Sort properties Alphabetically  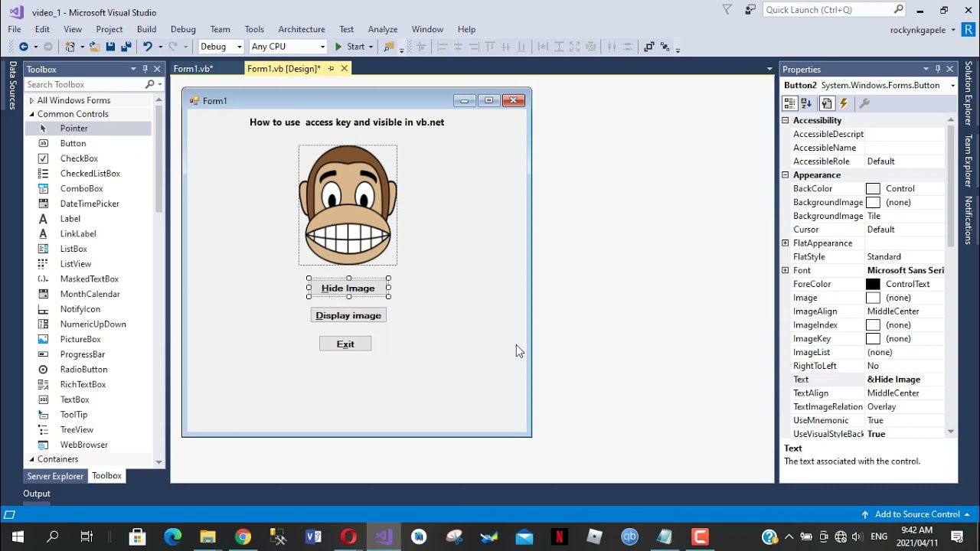coord(806,103)
